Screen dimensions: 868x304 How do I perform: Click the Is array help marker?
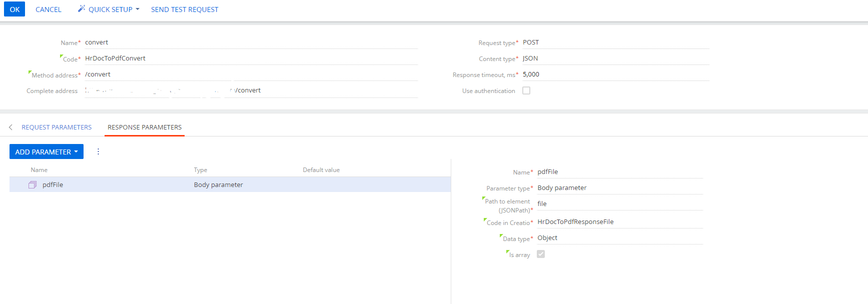pos(508,251)
